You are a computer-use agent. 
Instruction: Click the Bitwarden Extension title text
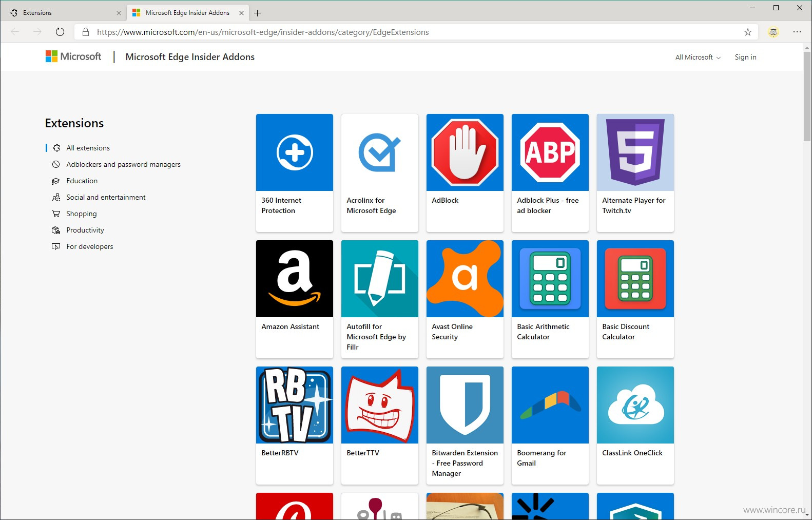(x=465, y=463)
